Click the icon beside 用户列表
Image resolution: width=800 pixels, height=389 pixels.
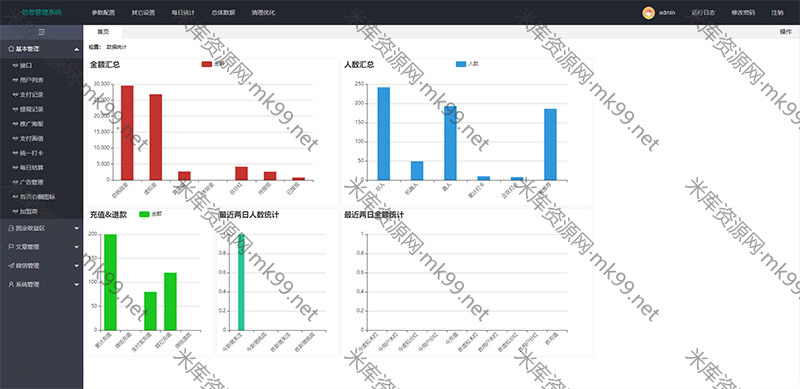(15, 80)
